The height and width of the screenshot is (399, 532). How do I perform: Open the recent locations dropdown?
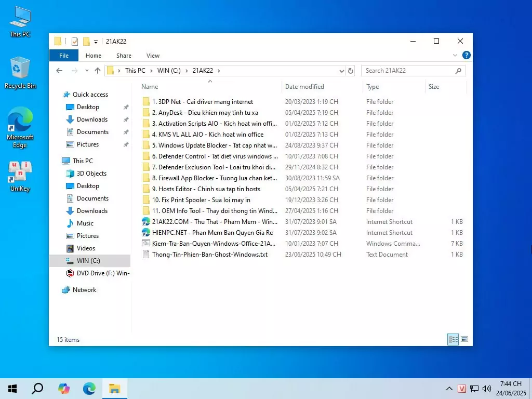tap(87, 71)
